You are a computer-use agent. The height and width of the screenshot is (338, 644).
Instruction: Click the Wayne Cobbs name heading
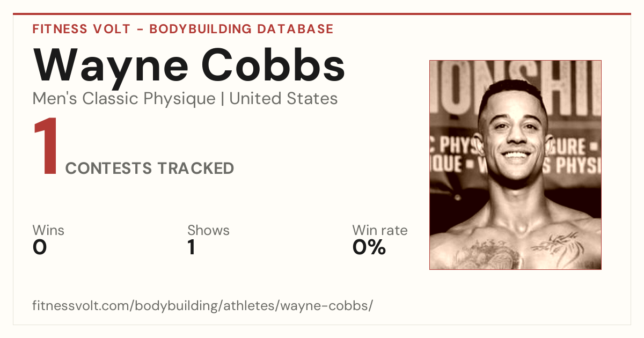(x=189, y=64)
